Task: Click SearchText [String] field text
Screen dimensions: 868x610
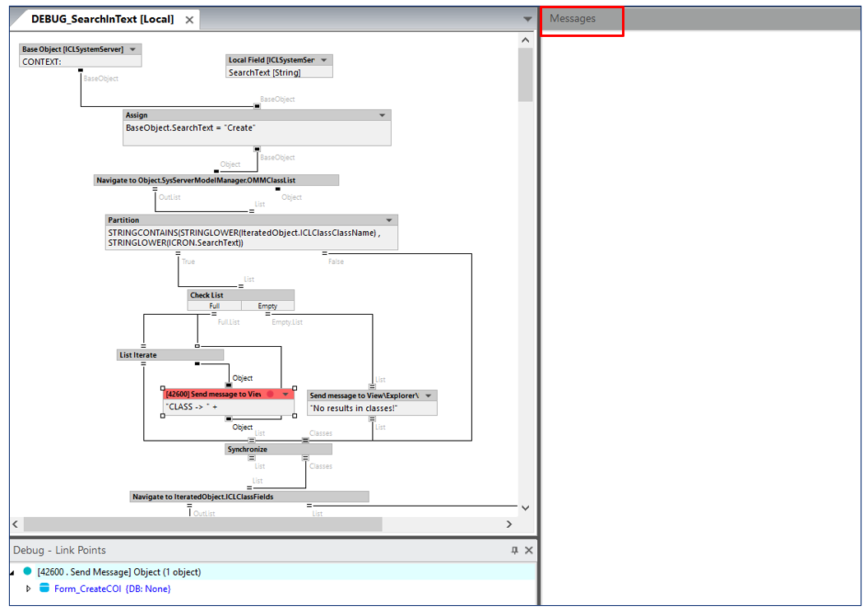Action: click(265, 72)
